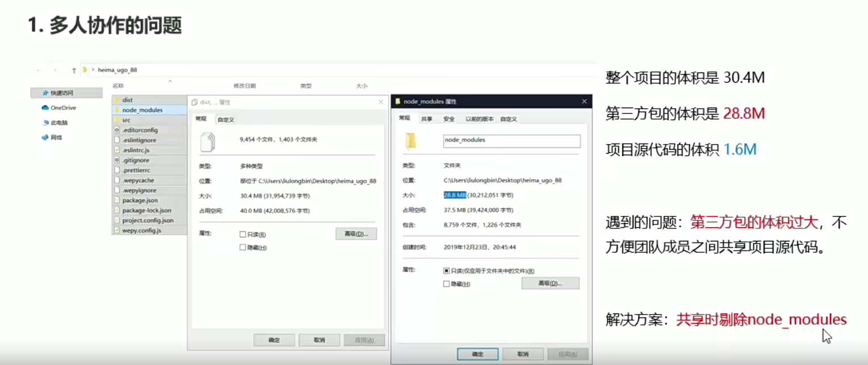Click 应用(A) in the dist properties dialog

point(364,340)
